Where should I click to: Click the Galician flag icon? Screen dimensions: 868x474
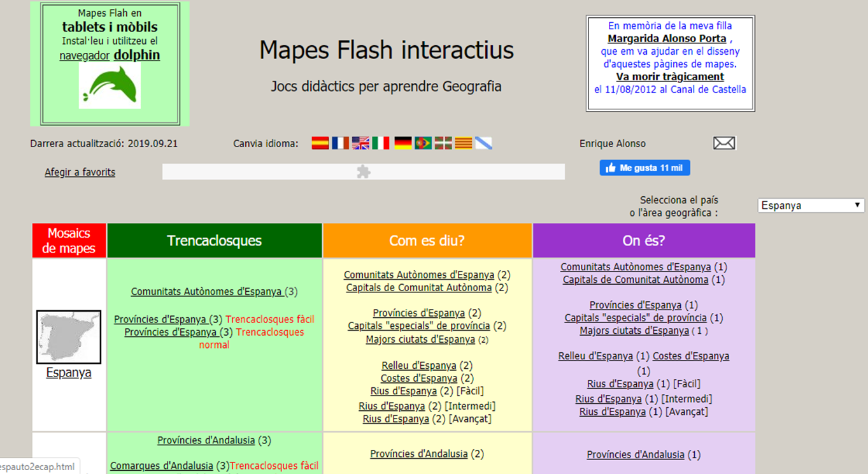(483, 143)
